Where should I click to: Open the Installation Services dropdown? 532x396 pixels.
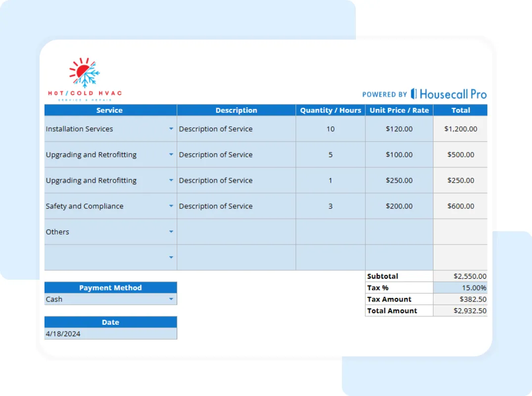tap(171, 129)
